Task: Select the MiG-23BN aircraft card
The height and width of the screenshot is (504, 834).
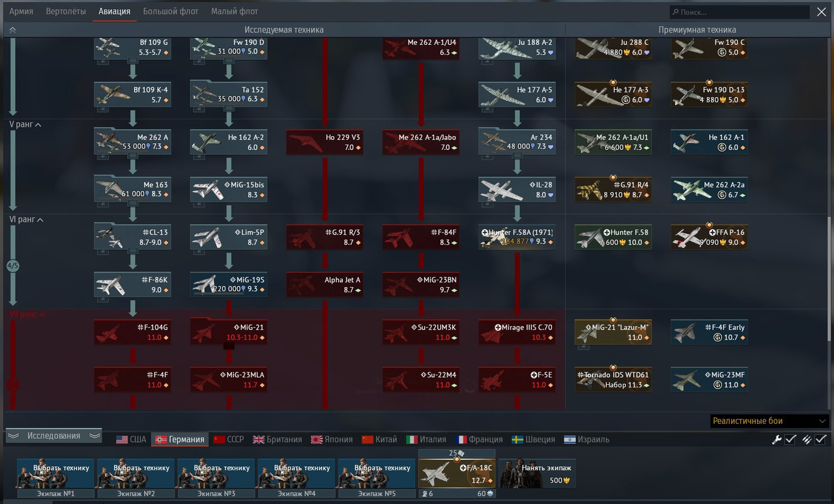Action: click(x=421, y=285)
